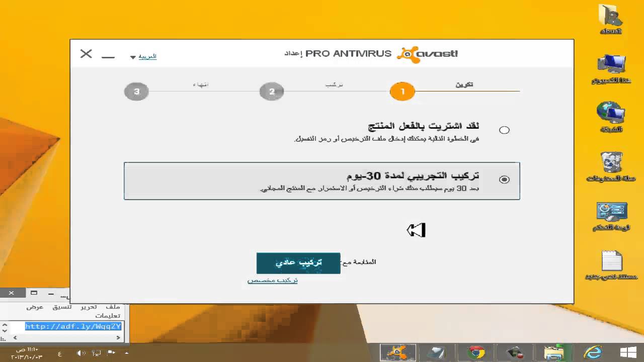Screen dimensions: 644x362
Task: Click Notepad horizontal scrollbar left arrow
Action: point(14,337)
